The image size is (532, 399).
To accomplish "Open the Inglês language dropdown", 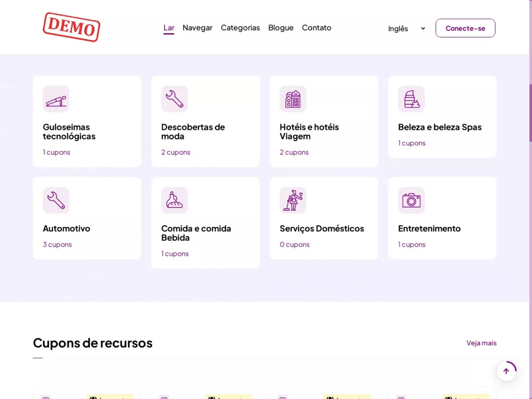I will tap(406, 29).
